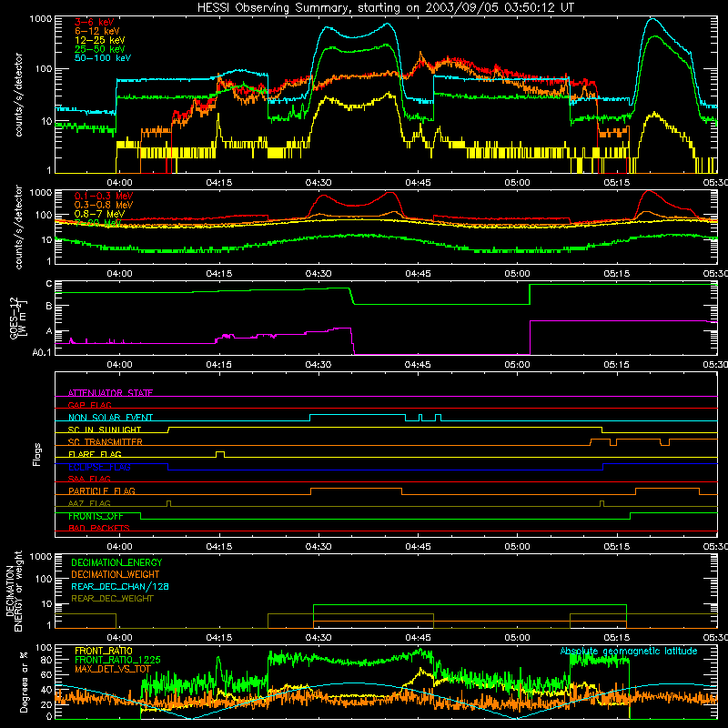Viewport: 728px width, 728px height.
Task: Click the Absolute geomagnetic latitude label
Action: (629, 652)
